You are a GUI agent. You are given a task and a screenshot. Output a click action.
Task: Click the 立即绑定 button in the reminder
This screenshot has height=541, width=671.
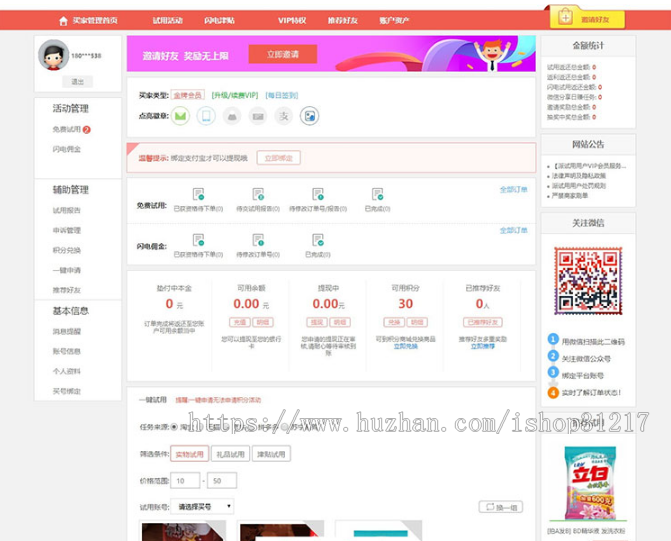279,158
